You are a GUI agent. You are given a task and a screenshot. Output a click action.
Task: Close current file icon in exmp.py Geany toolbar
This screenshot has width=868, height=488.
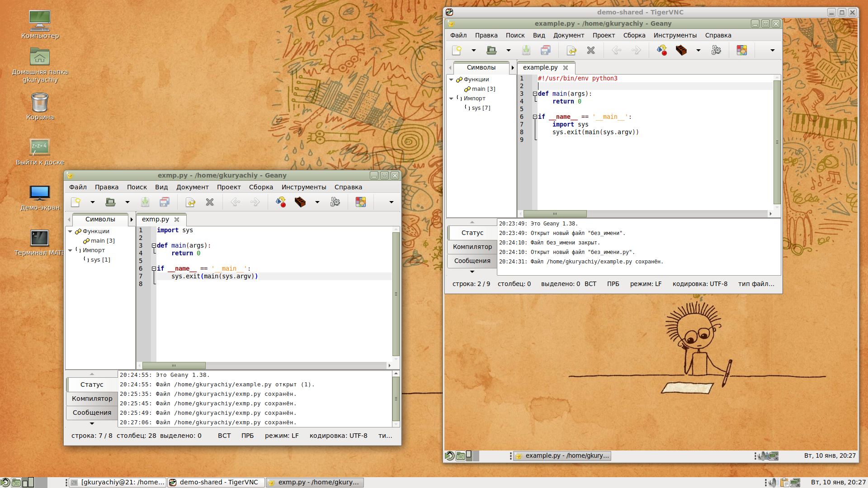[210, 202]
